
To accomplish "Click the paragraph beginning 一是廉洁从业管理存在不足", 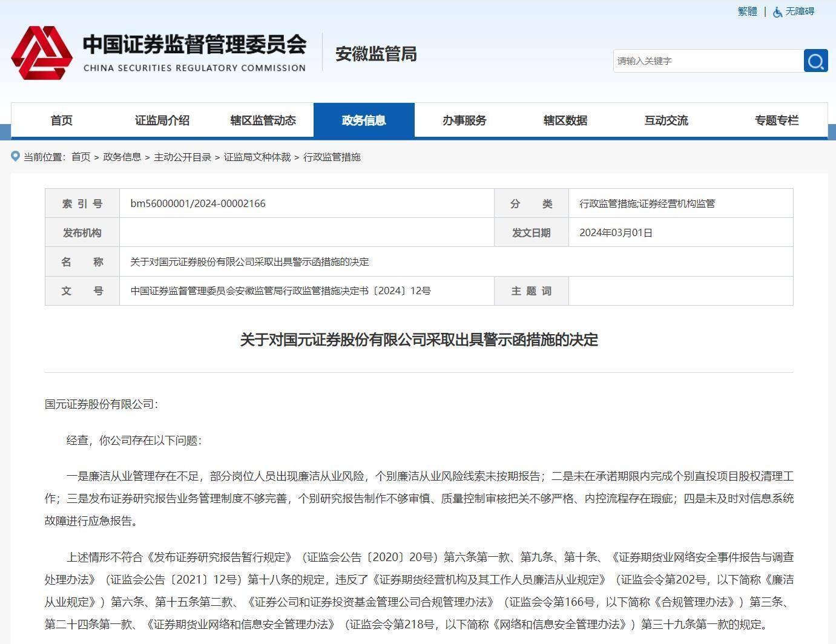I will coord(419,498).
